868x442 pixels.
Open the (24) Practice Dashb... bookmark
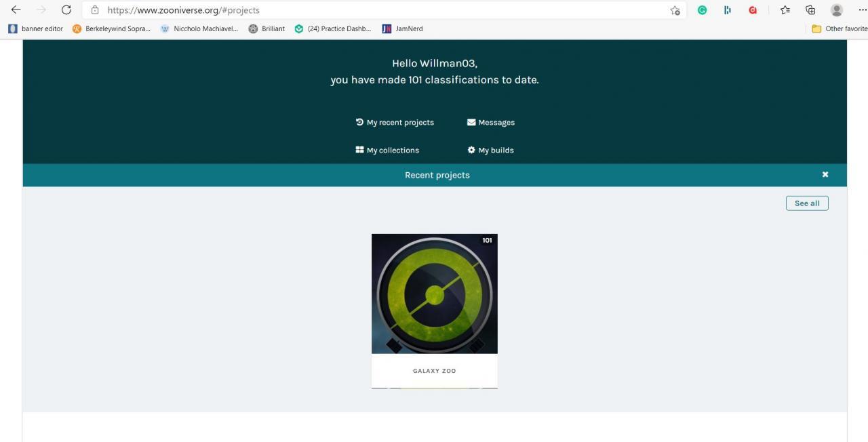coord(333,28)
